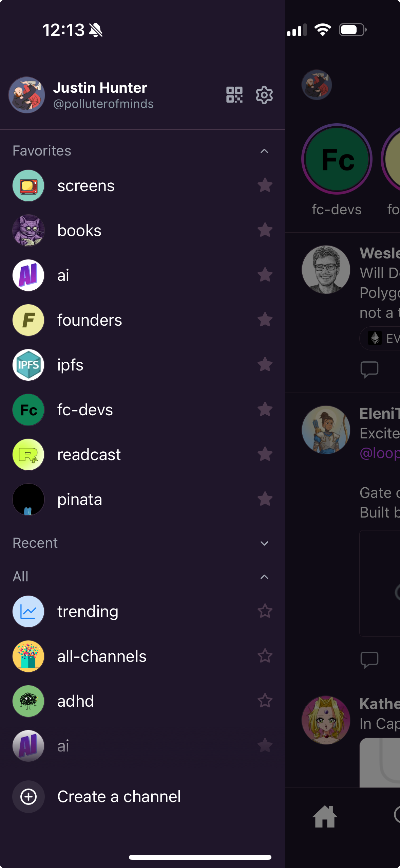Tap the plus circle icon for new channel

pos(28,797)
